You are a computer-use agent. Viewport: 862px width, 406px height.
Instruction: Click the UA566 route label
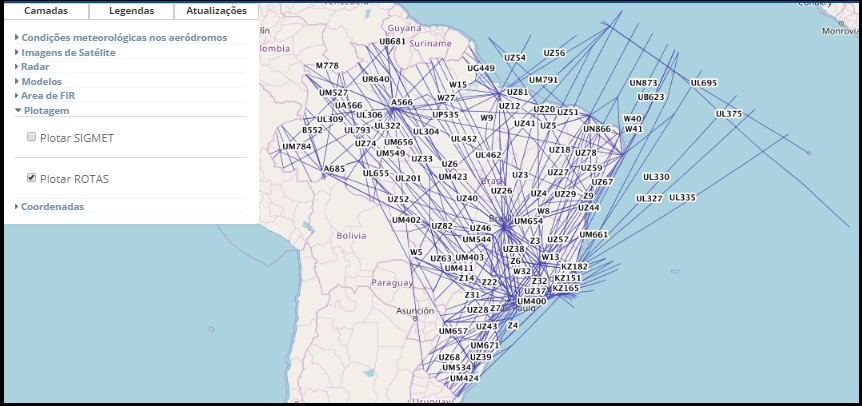tap(349, 105)
